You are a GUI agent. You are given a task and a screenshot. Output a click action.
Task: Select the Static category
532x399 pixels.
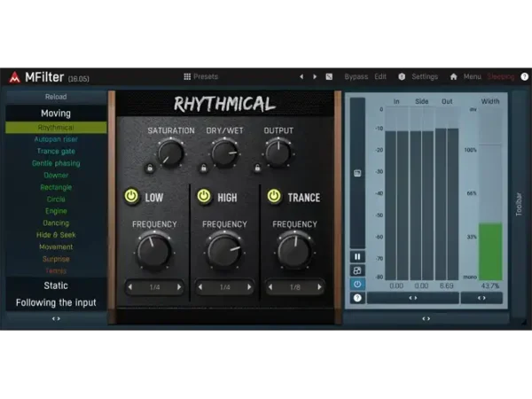pos(56,286)
